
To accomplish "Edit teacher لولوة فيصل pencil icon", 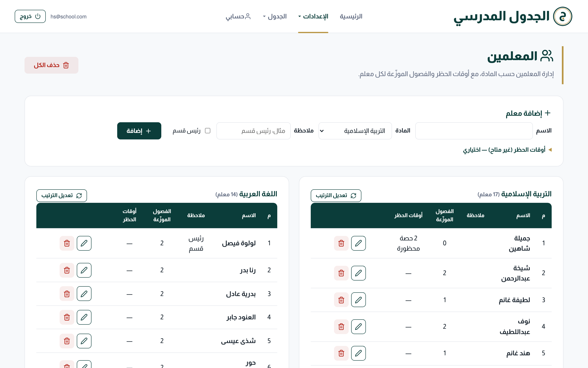I will click(84, 243).
